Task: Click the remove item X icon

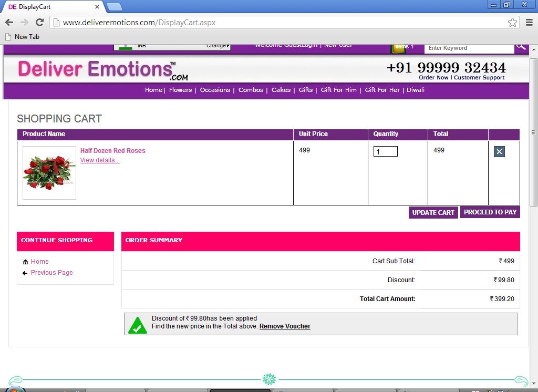Action: tap(499, 152)
